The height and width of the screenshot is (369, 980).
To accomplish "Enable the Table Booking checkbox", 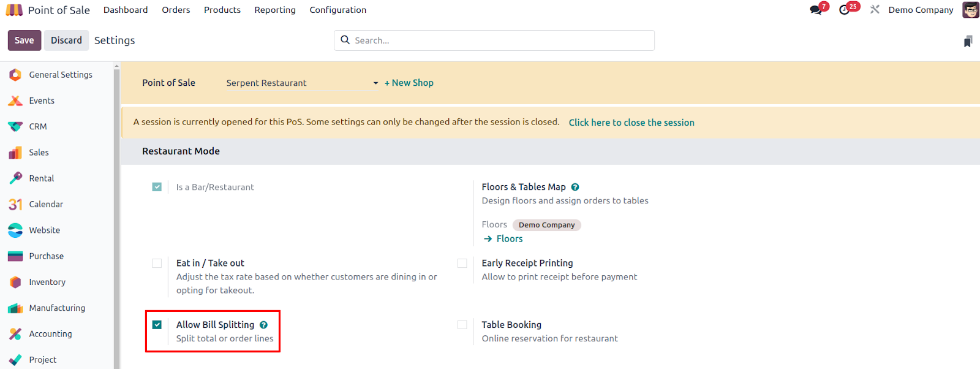I will tap(462, 325).
